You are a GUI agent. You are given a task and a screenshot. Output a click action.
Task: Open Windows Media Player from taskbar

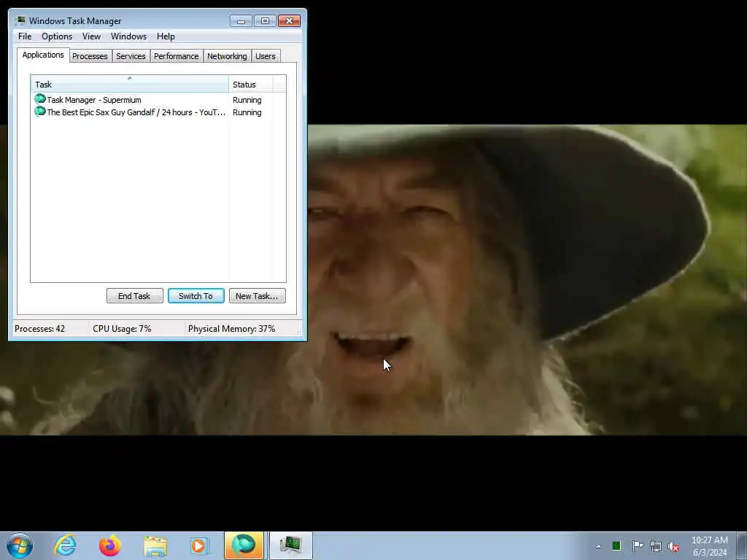(x=200, y=545)
